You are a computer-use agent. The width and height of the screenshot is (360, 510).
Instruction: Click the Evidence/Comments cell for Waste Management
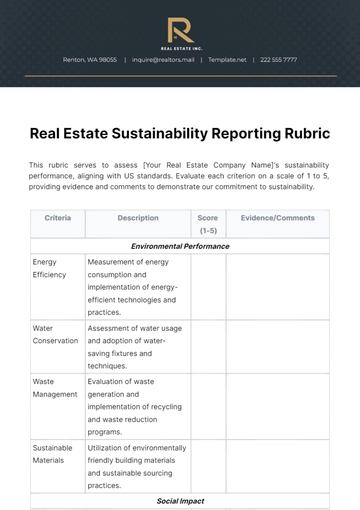[278, 406]
